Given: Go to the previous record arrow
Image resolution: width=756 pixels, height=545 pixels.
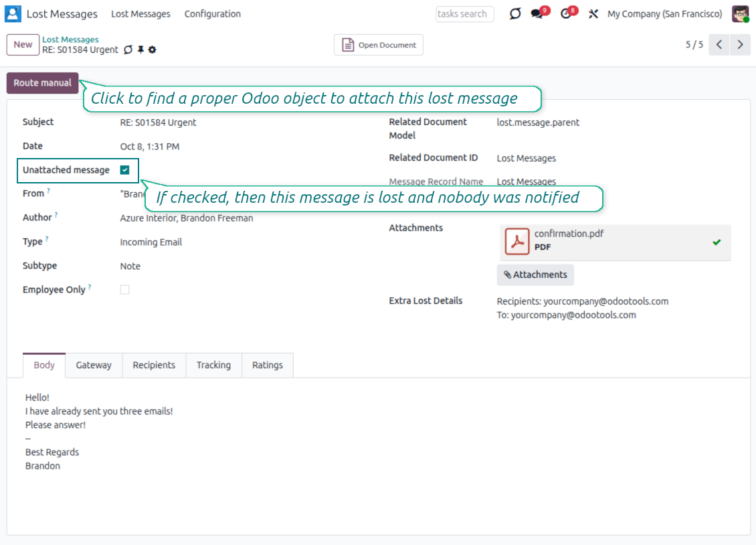Looking at the screenshot, I should (x=719, y=45).
